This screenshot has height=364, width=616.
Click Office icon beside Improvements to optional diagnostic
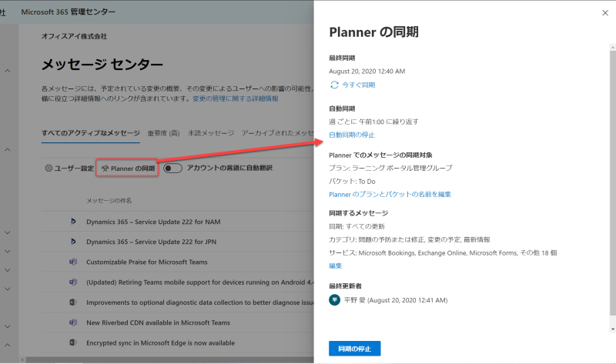73,302
